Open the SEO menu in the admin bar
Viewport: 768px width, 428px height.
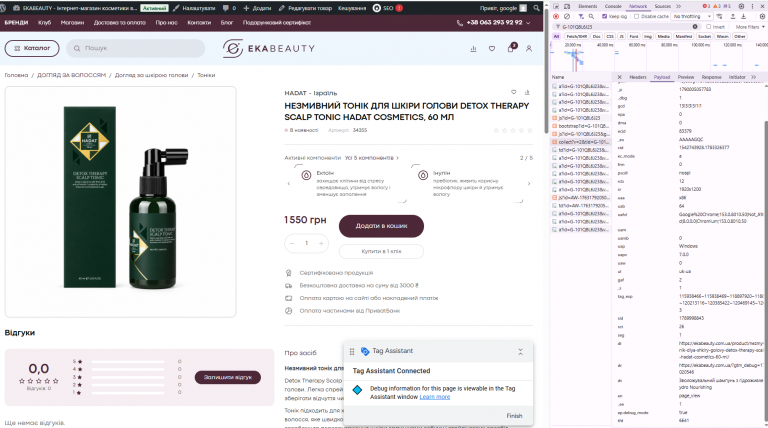[387, 8]
